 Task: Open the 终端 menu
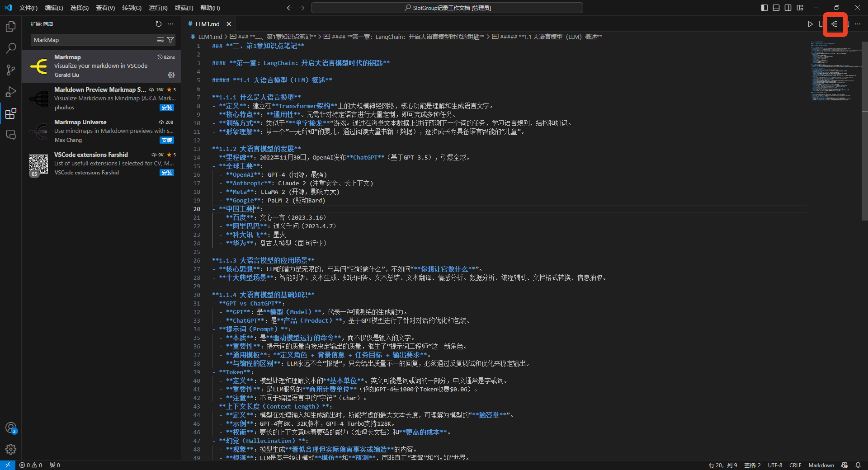click(183, 8)
